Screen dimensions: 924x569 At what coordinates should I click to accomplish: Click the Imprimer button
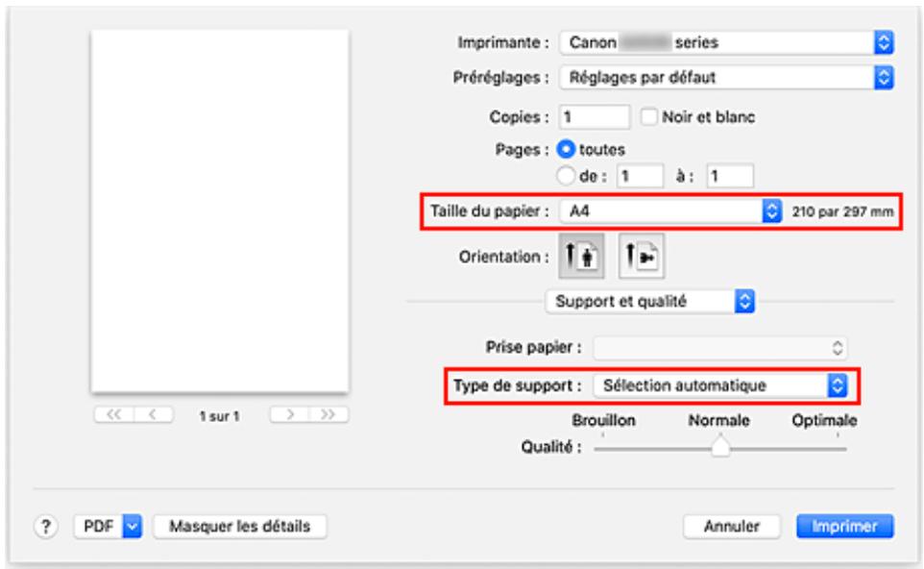[845, 526]
